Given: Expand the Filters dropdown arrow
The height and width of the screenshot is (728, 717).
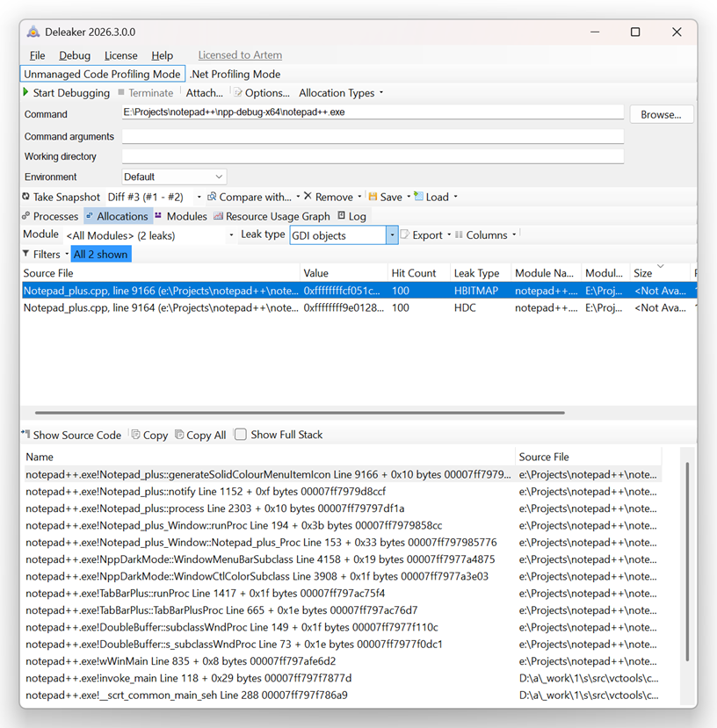Looking at the screenshot, I should 67,254.
